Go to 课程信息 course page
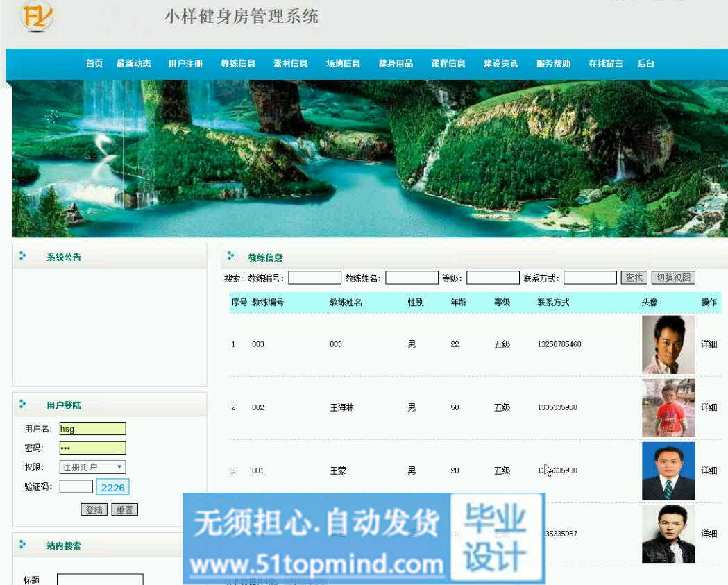This screenshot has width=728, height=585. tap(448, 63)
